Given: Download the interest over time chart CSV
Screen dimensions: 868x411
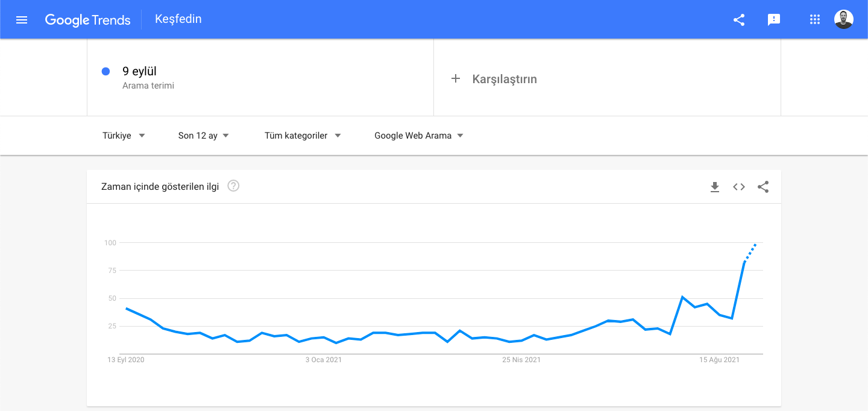Looking at the screenshot, I should [715, 187].
